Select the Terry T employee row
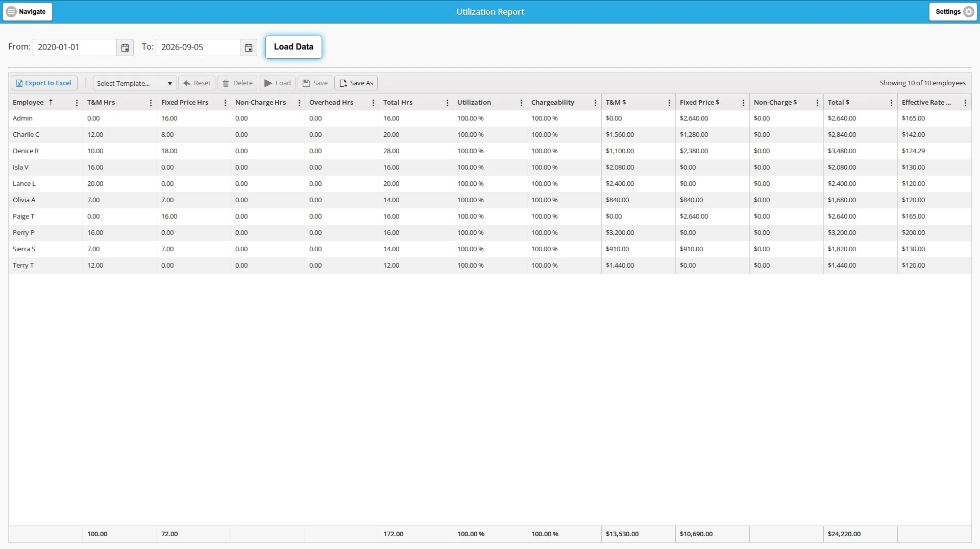This screenshot has width=980, height=549. (490, 266)
